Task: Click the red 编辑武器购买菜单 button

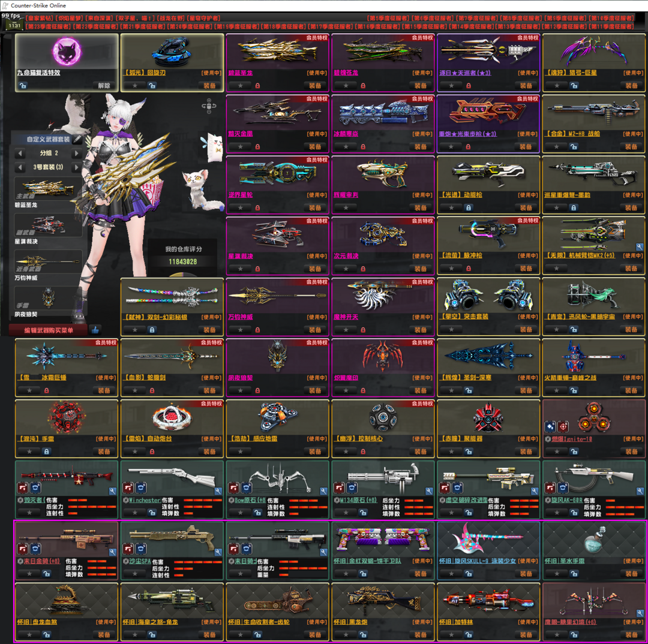Action: point(49,330)
